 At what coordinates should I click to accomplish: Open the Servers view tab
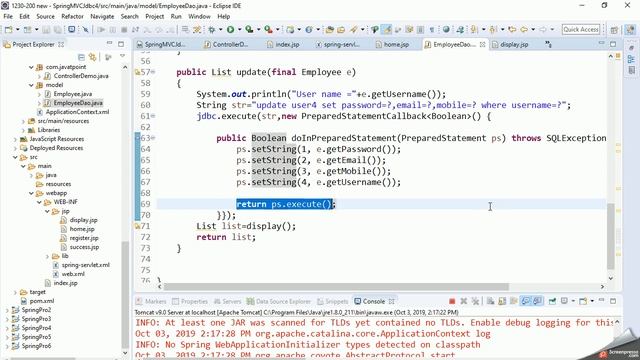click(x=228, y=301)
